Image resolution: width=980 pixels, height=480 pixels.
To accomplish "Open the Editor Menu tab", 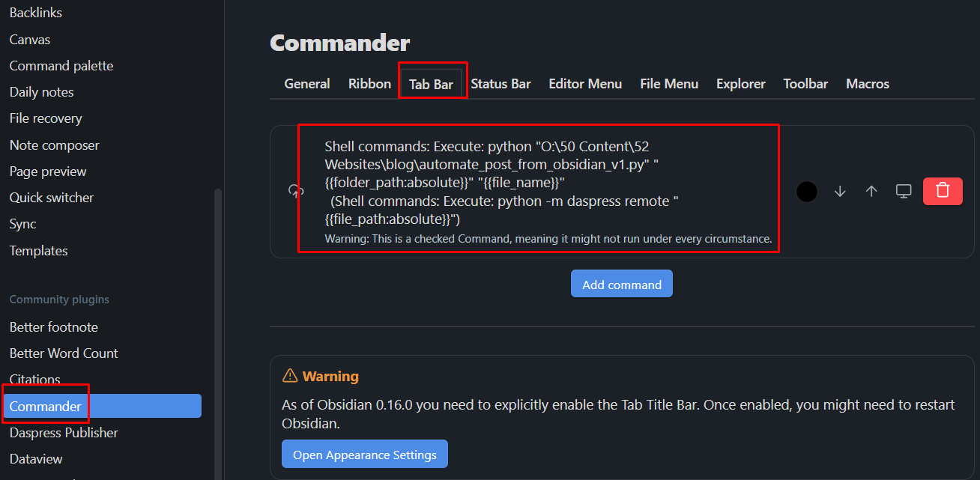I will coord(585,84).
